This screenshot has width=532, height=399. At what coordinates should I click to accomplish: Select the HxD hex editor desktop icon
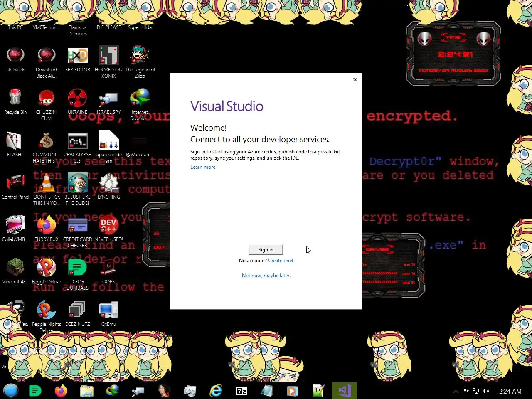(x=78, y=60)
